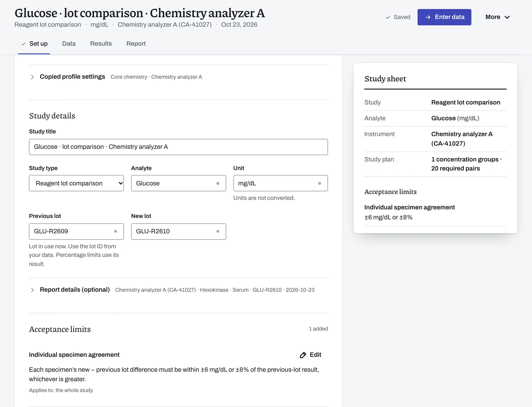532x407 pixels.
Task: Switch to the Results tab
Action: [101, 44]
